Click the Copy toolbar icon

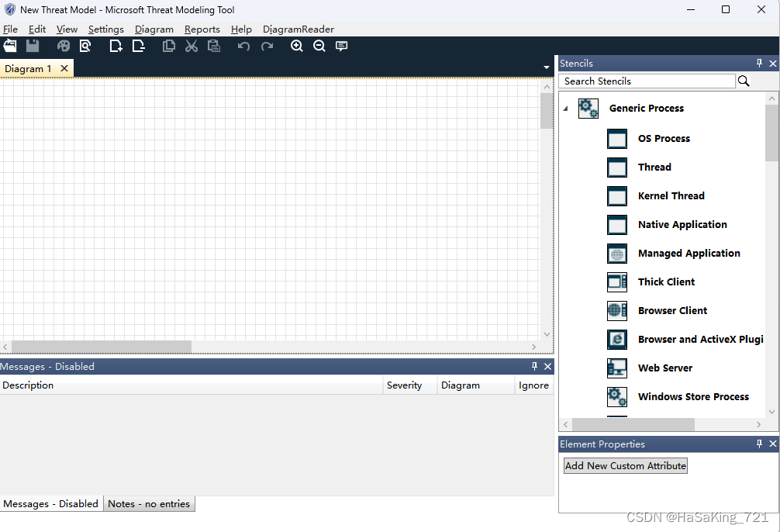click(x=169, y=47)
